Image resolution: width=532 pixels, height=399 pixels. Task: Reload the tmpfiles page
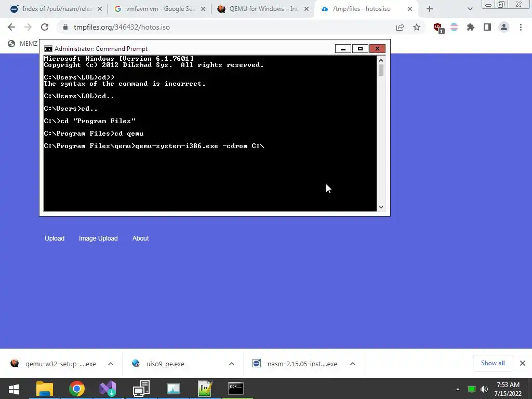click(45, 27)
